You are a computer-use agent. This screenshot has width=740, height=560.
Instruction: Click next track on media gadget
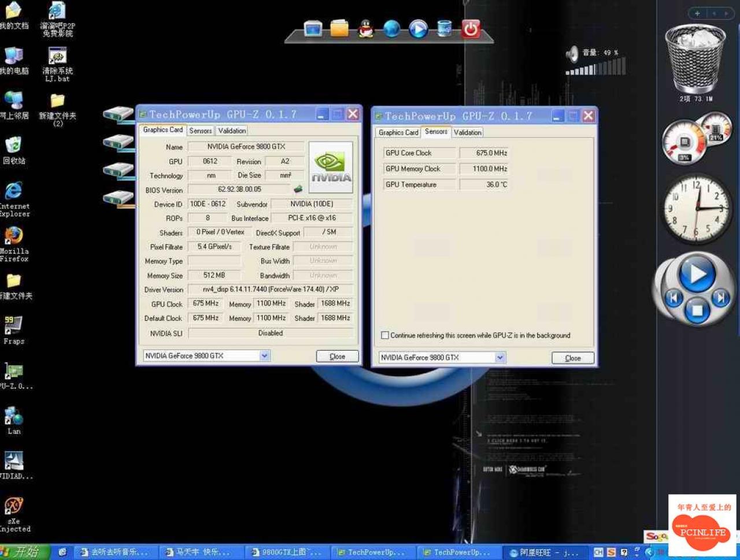tap(720, 298)
